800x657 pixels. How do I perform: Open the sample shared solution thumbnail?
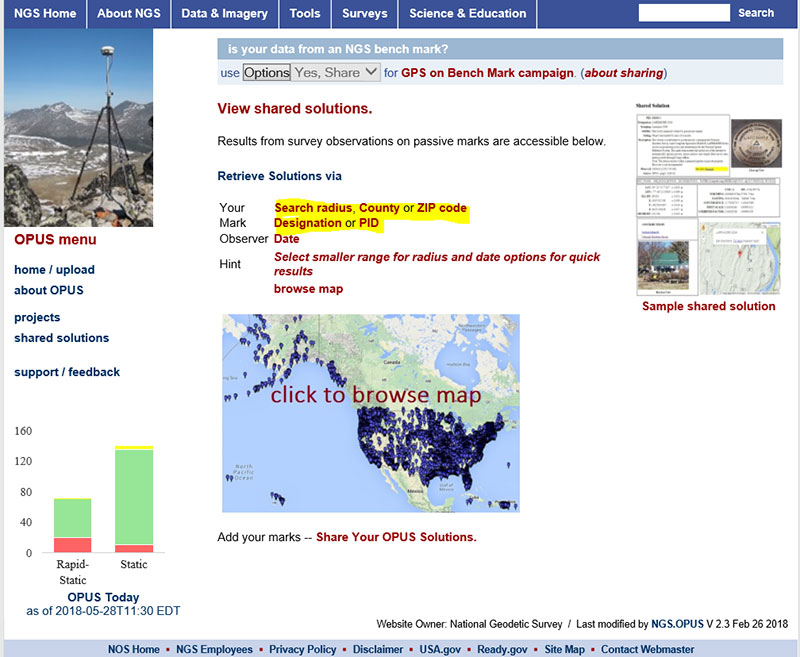[708, 198]
